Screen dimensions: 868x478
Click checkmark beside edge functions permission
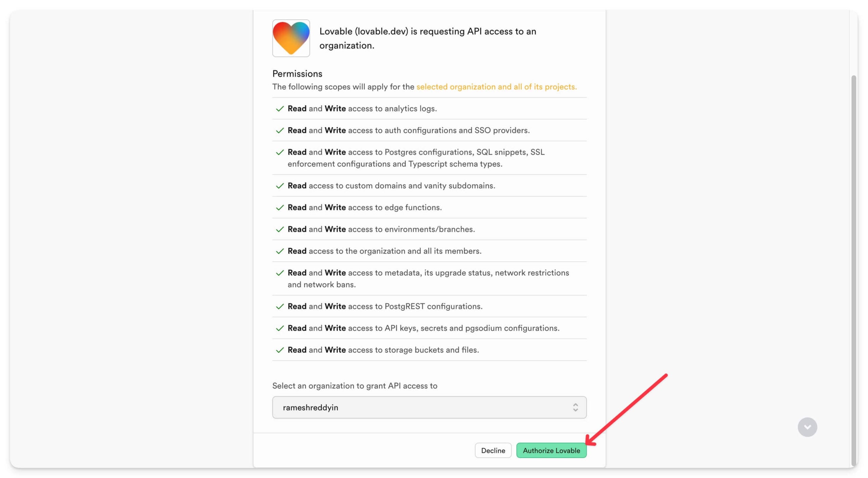[280, 207]
